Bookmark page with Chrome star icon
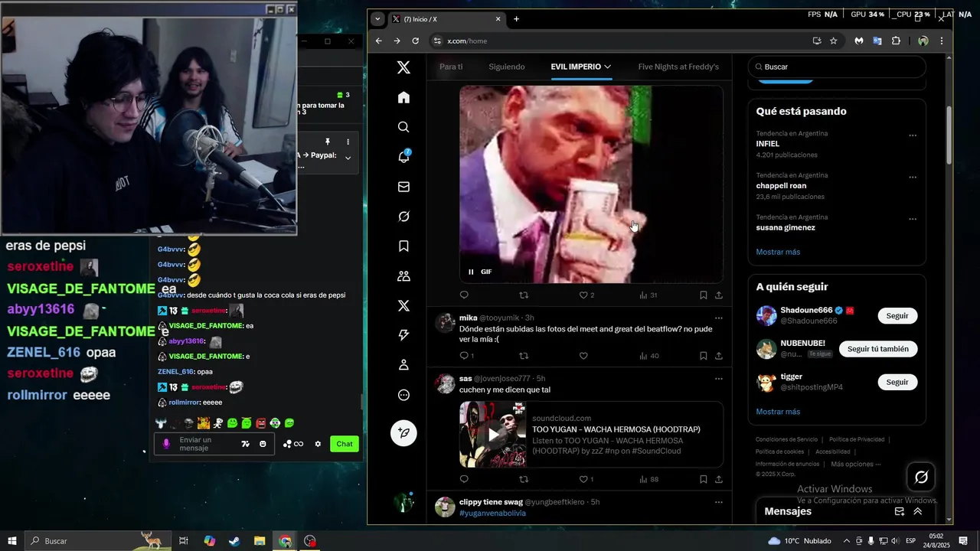This screenshot has width=980, height=551. pyautogui.click(x=834, y=41)
